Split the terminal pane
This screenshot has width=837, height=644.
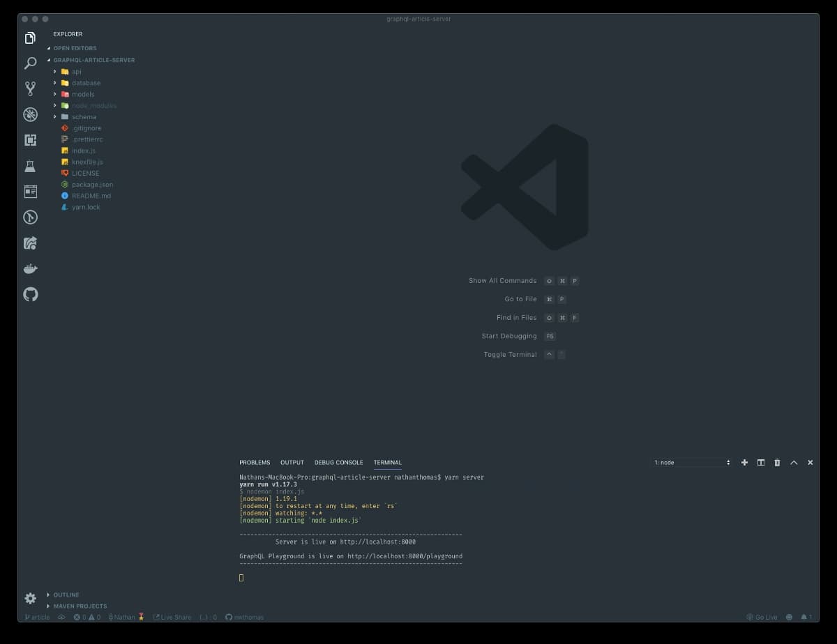(761, 462)
